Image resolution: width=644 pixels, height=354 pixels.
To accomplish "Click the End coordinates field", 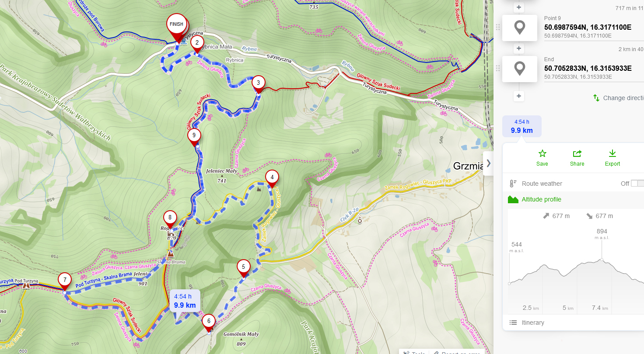I will (x=588, y=68).
